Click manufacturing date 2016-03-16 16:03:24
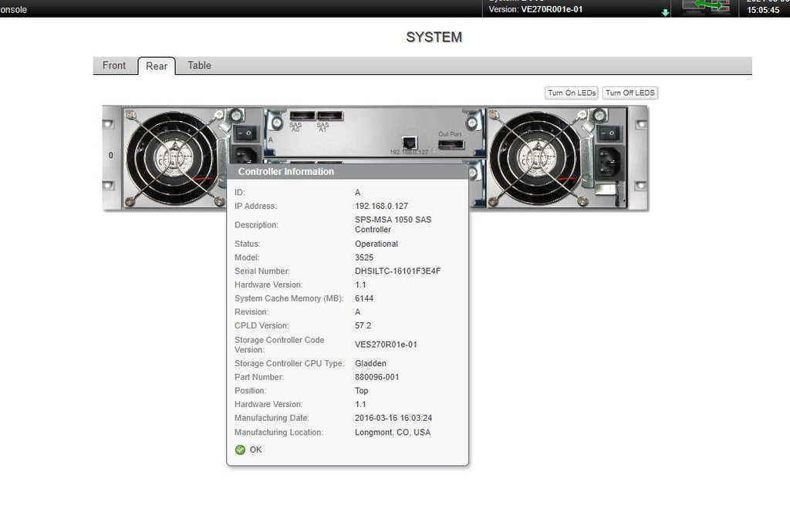 click(x=393, y=418)
